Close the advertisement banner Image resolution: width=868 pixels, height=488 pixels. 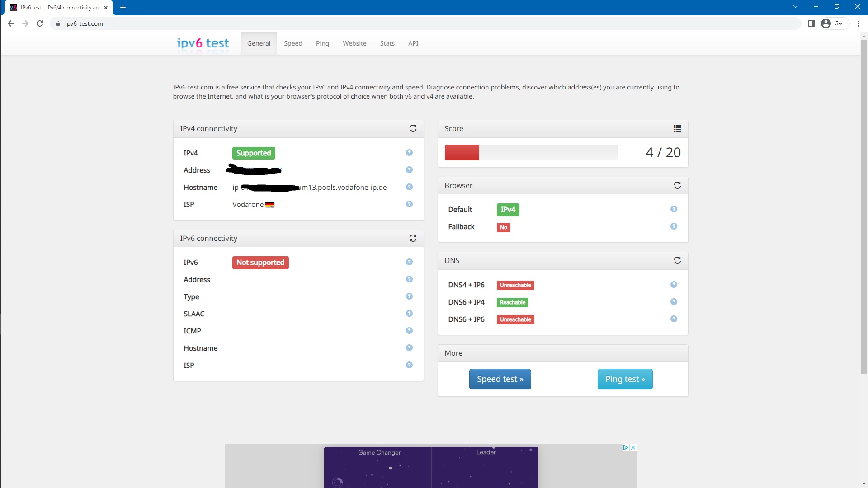point(633,447)
